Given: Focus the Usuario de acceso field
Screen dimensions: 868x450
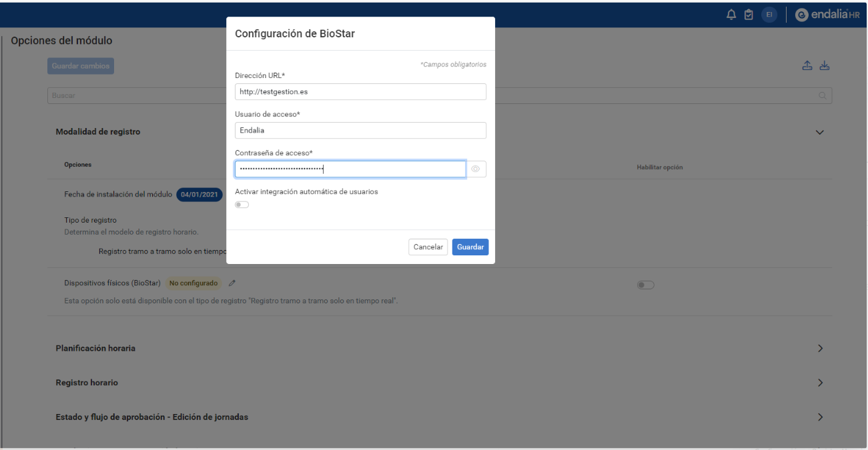Looking at the screenshot, I should [x=360, y=130].
